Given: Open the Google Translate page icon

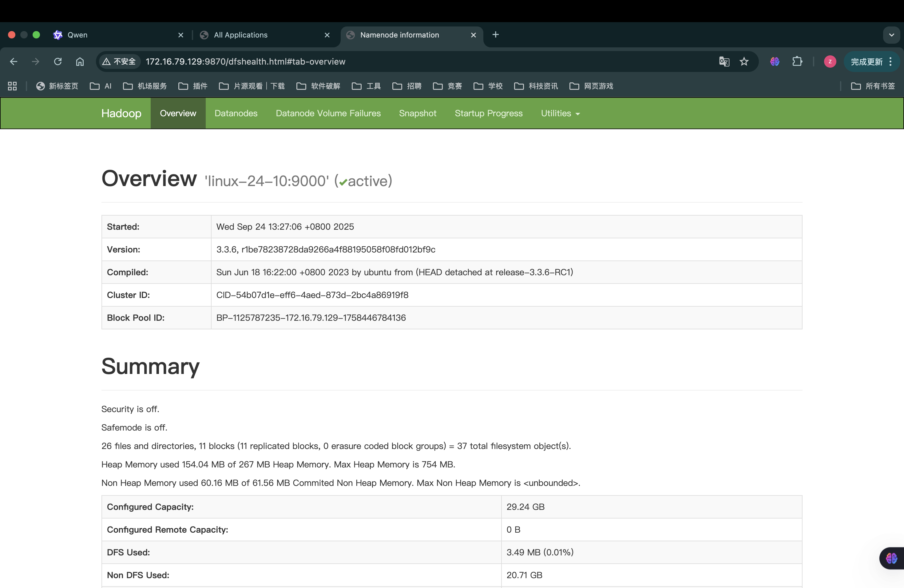Looking at the screenshot, I should point(724,62).
